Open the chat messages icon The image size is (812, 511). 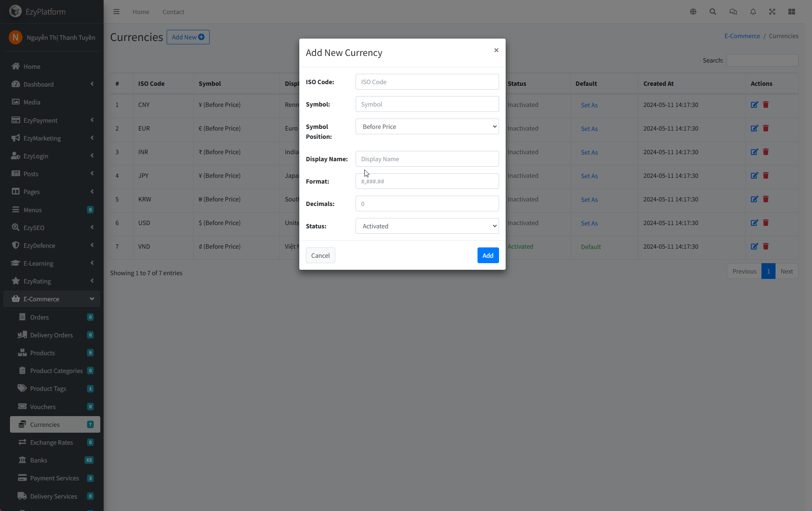coord(733,12)
